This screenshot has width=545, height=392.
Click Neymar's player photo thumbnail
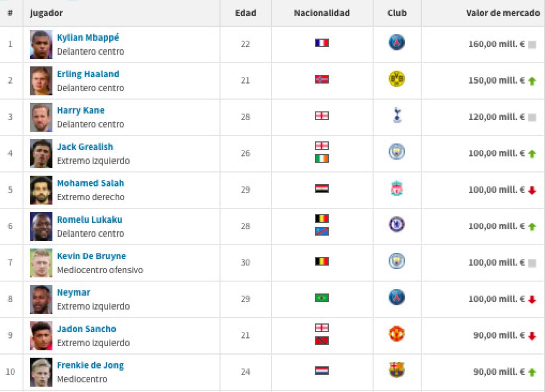coord(41,299)
